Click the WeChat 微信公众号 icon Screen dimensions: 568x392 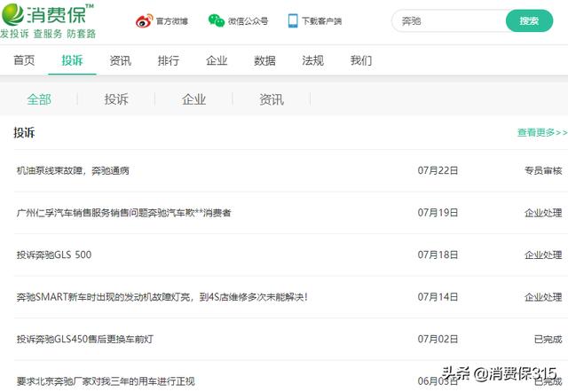tap(217, 20)
